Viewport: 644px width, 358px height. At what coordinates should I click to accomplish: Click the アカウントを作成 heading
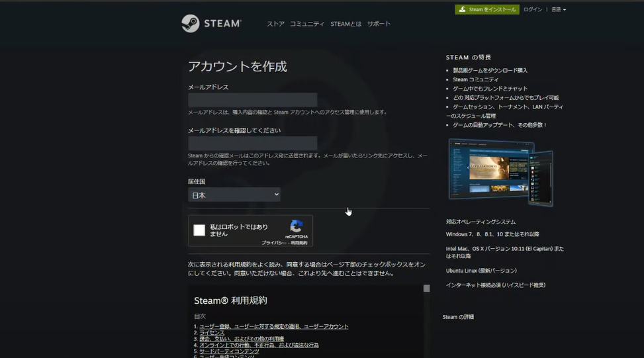coord(238,66)
